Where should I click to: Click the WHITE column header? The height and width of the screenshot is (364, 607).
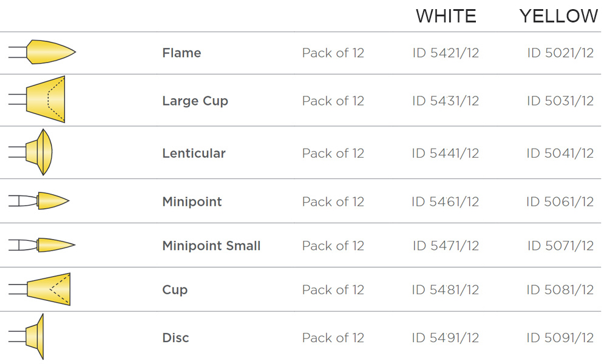coord(446,16)
